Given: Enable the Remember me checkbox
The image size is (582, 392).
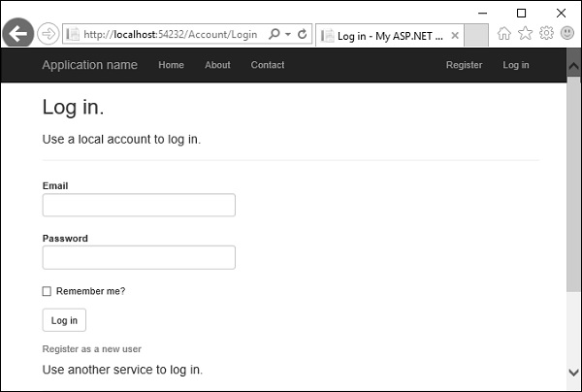Looking at the screenshot, I should coord(47,291).
